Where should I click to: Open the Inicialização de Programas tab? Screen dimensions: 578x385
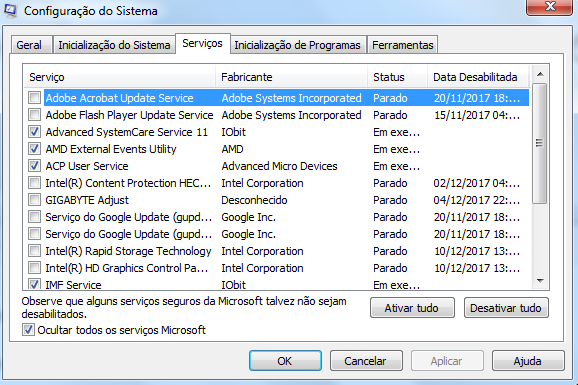pos(297,45)
